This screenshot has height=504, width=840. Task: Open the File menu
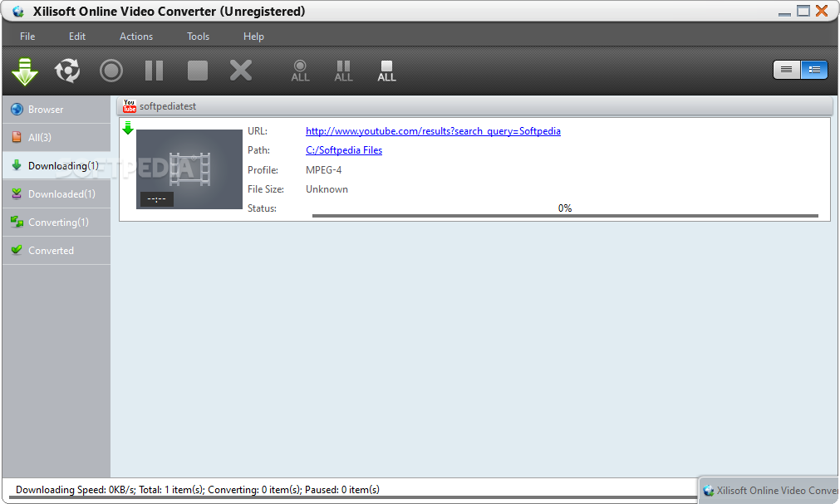click(x=27, y=37)
